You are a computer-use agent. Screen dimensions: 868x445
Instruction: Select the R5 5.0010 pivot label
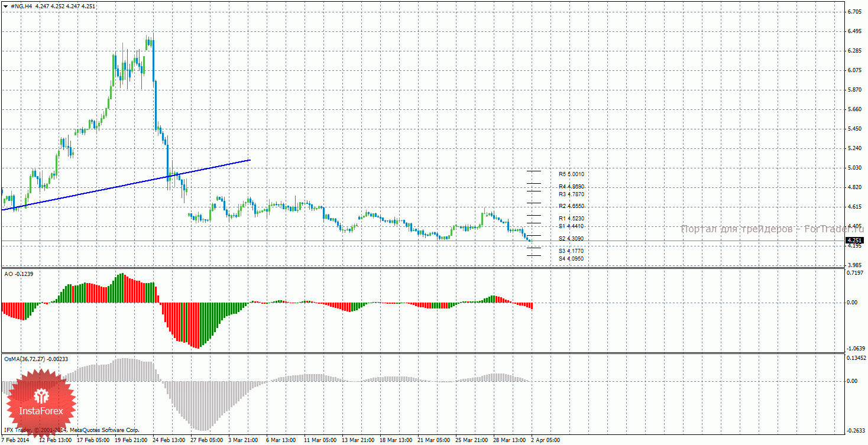pyautogui.click(x=571, y=174)
